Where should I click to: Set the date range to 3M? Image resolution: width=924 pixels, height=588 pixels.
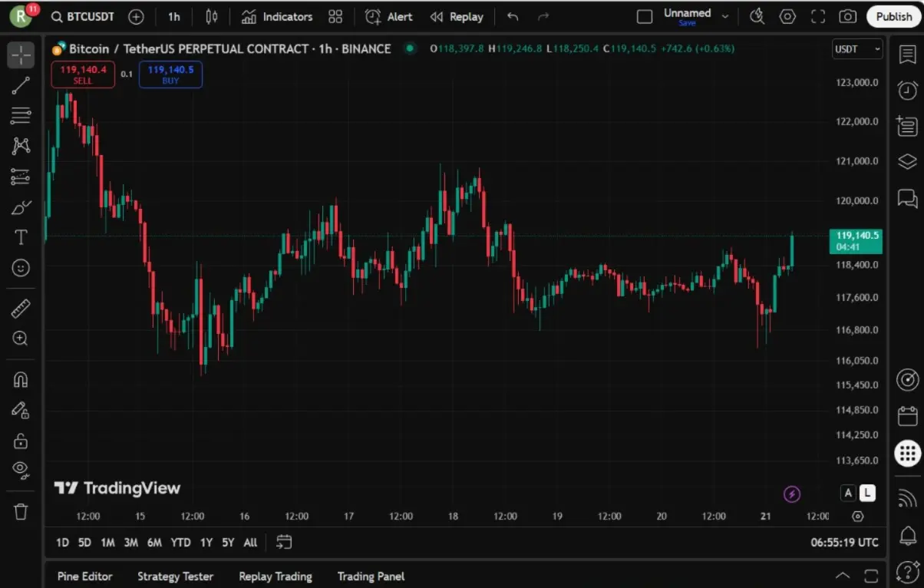click(x=131, y=543)
